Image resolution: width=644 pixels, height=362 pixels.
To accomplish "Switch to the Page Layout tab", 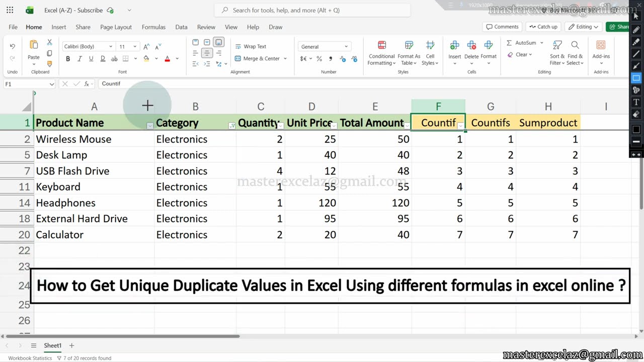I will (116, 27).
